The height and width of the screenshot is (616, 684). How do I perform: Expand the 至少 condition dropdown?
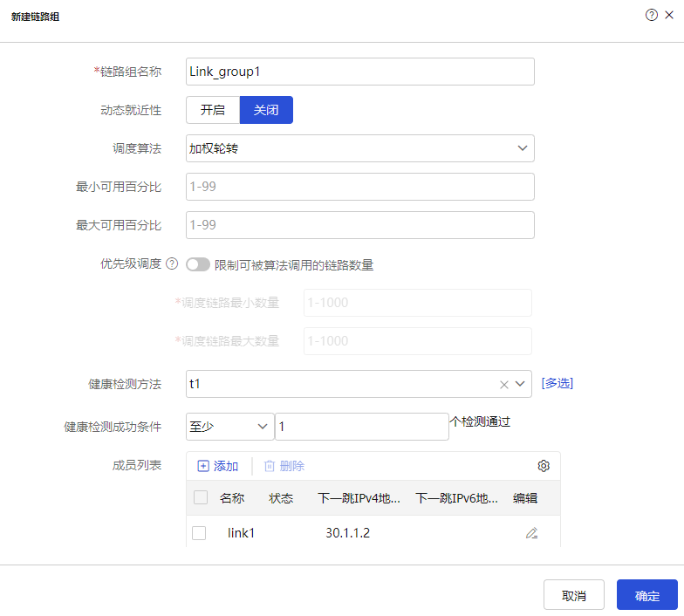pyautogui.click(x=230, y=427)
